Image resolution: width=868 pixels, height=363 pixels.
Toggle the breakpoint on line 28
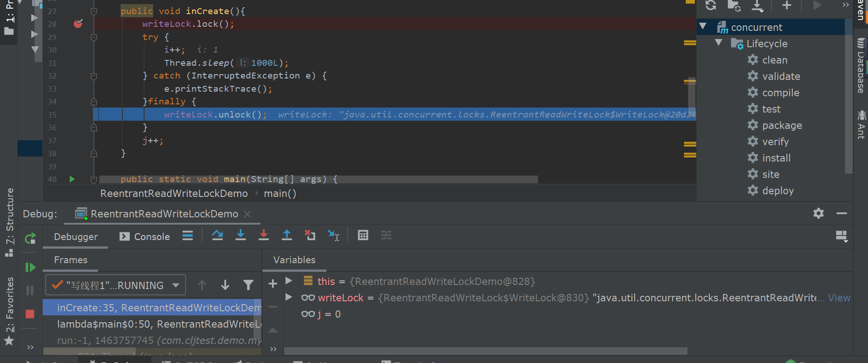(x=78, y=24)
